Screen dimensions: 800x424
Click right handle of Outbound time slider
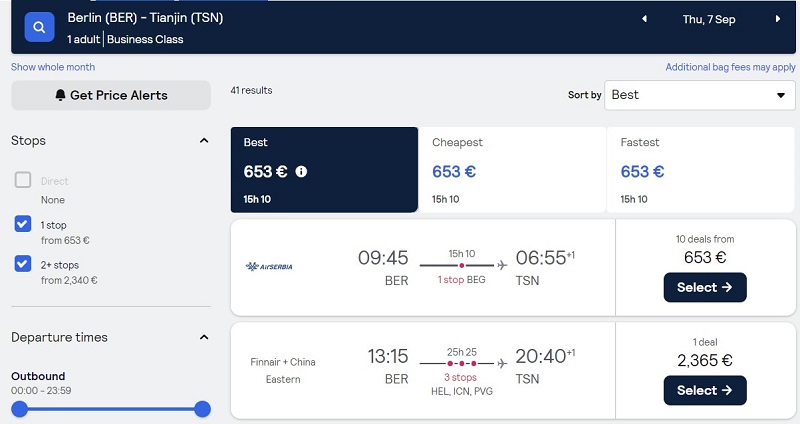tap(203, 409)
